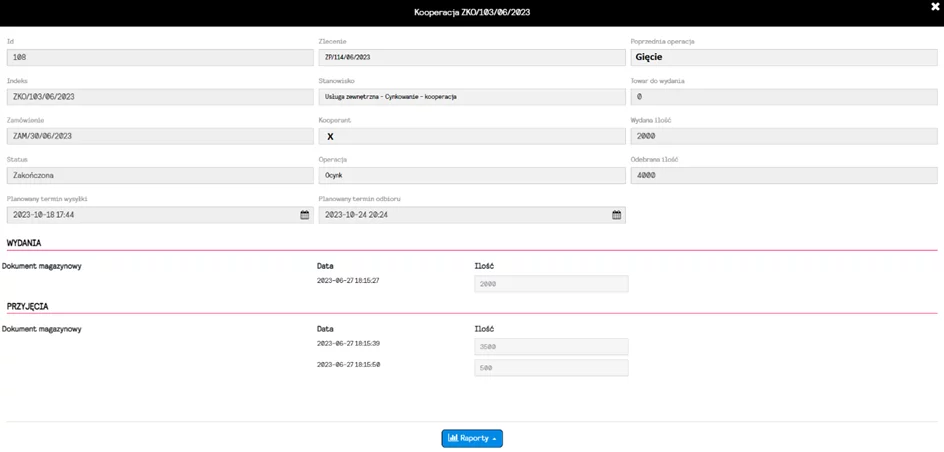The width and height of the screenshot is (944, 452).
Task: Click the Poprzednia operacja field Gięcie
Action: [784, 57]
